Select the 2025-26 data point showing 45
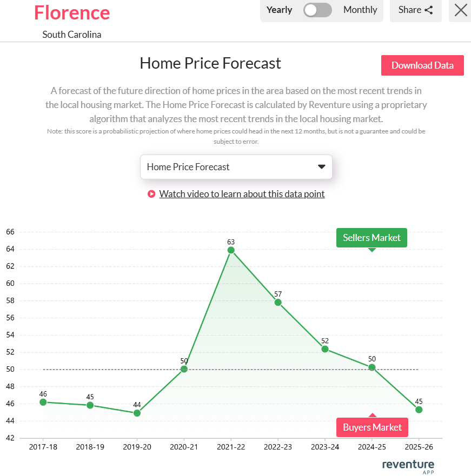Screen dimensions: 471x476 tap(419, 410)
